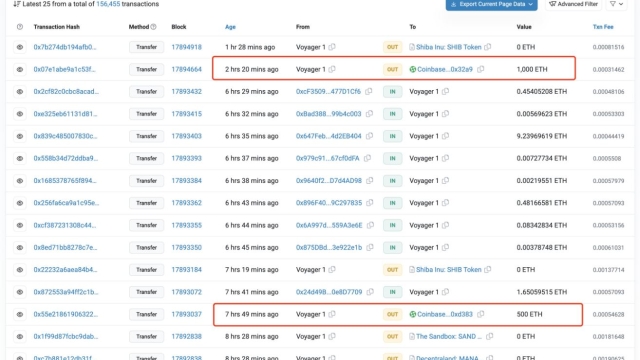Copy address 0x979c91...67cf0dFA
The width and height of the screenshot is (640, 360).
tap(367, 158)
